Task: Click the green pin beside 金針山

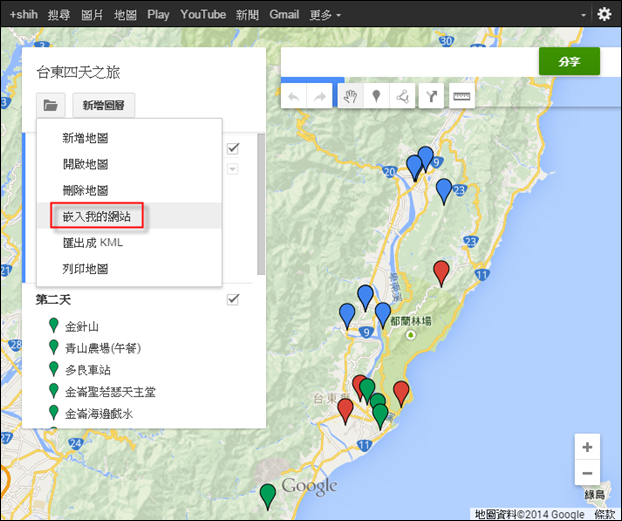Action: 54,325
